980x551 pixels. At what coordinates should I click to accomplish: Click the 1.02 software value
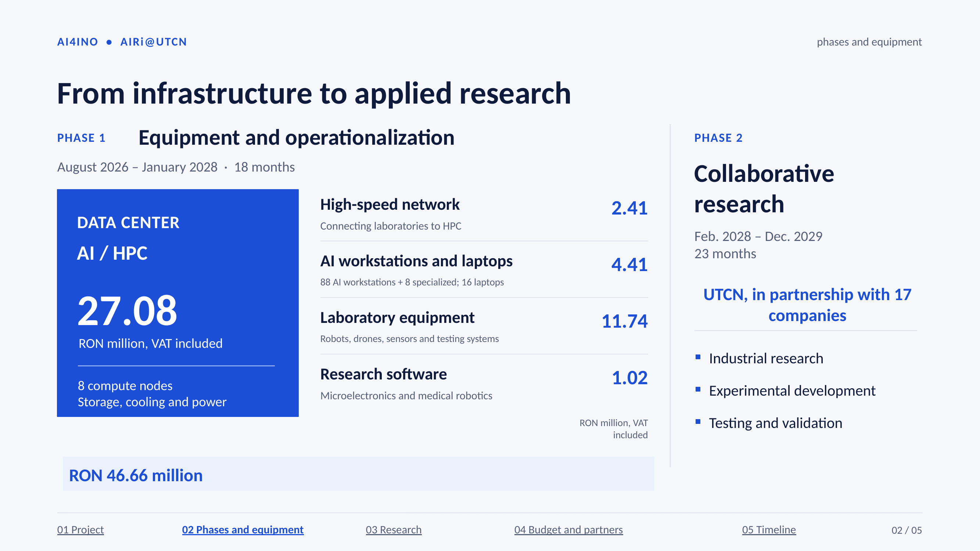point(629,378)
